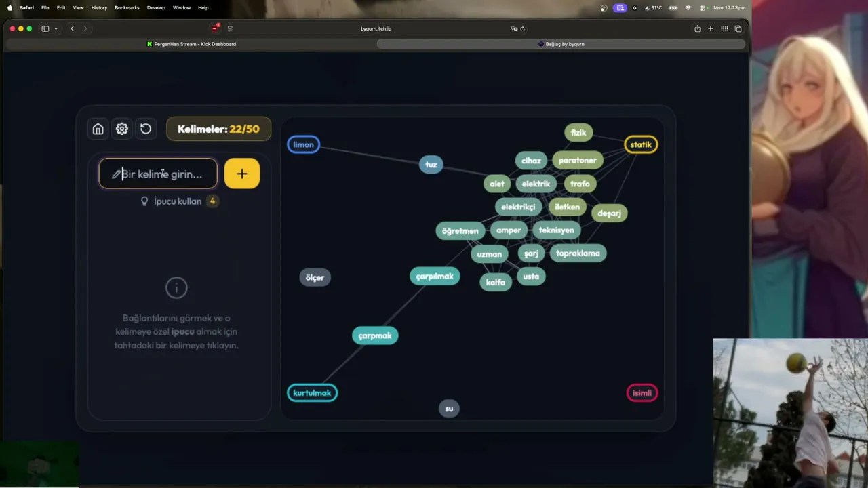The height and width of the screenshot is (488, 868).
Task: Select the tuz word node
Action: pyautogui.click(x=431, y=165)
